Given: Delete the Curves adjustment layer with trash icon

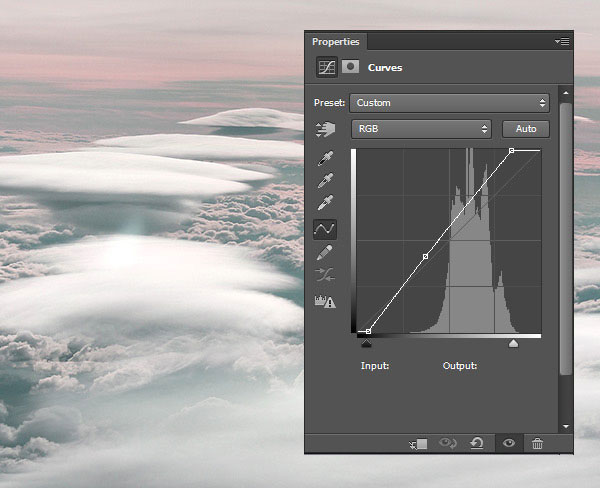Looking at the screenshot, I should tap(537, 444).
